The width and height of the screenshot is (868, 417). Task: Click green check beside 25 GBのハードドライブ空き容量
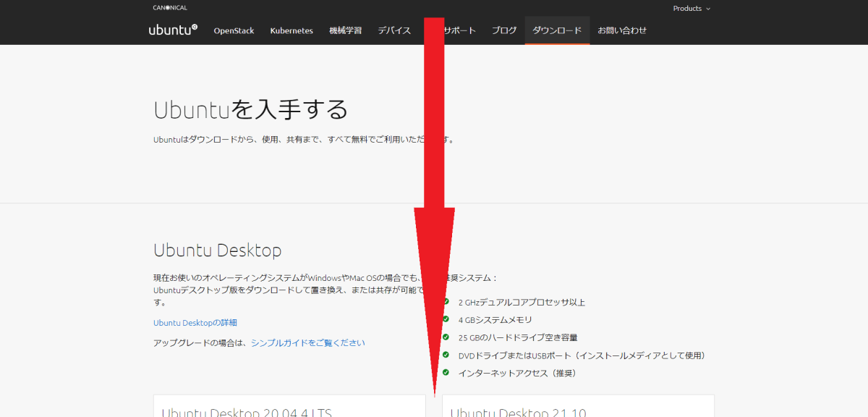(x=446, y=337)
